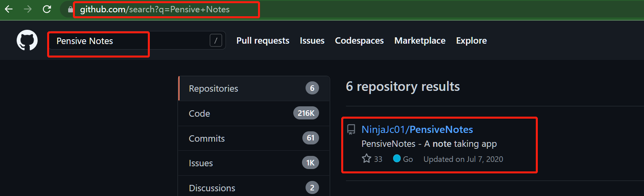Click the browser back arrow
644x196 pixels.
pyautogui.click(x=9, y=9)
